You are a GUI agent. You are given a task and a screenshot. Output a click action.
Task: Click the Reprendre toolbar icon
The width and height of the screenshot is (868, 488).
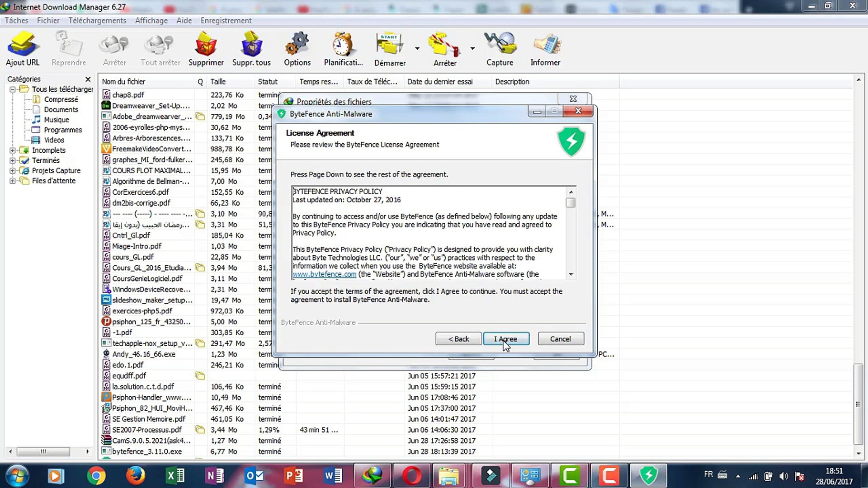[x=69, y=49]
